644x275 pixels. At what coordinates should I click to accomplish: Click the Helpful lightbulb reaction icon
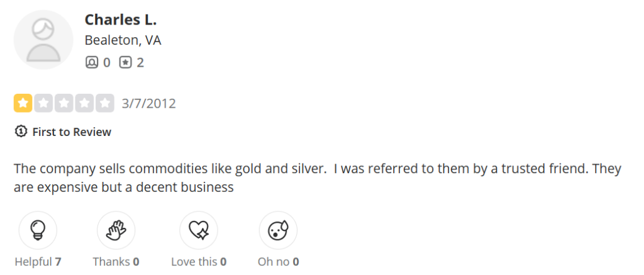point(38,230)
